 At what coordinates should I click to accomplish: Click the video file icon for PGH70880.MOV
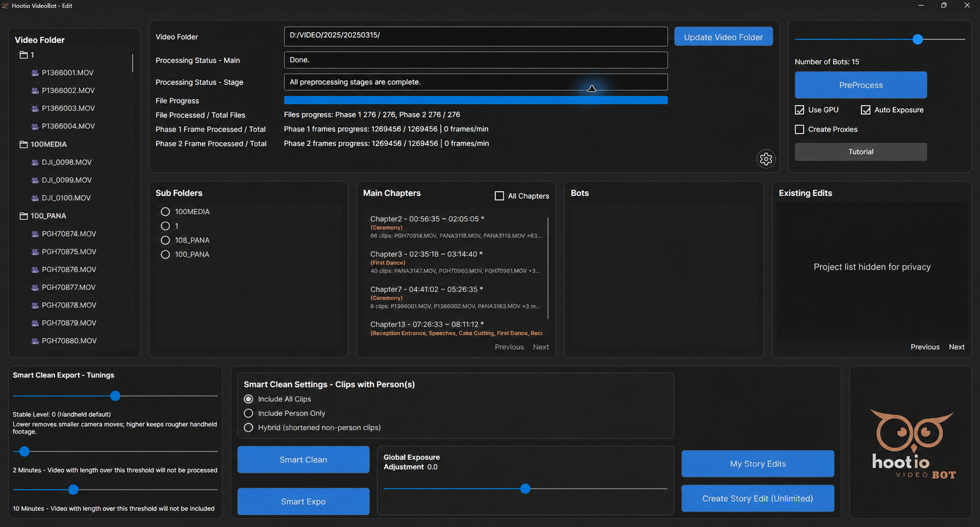pyautogui.click(x=35, y=341)
